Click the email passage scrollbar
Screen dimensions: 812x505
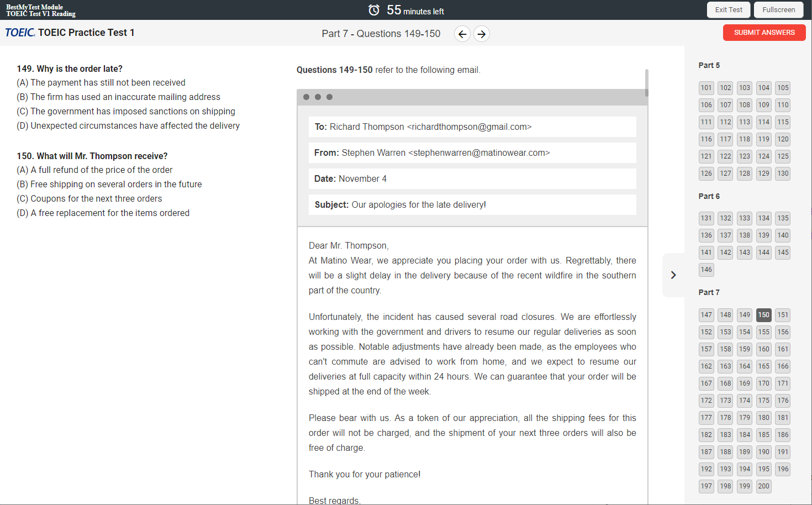(646, 83)
